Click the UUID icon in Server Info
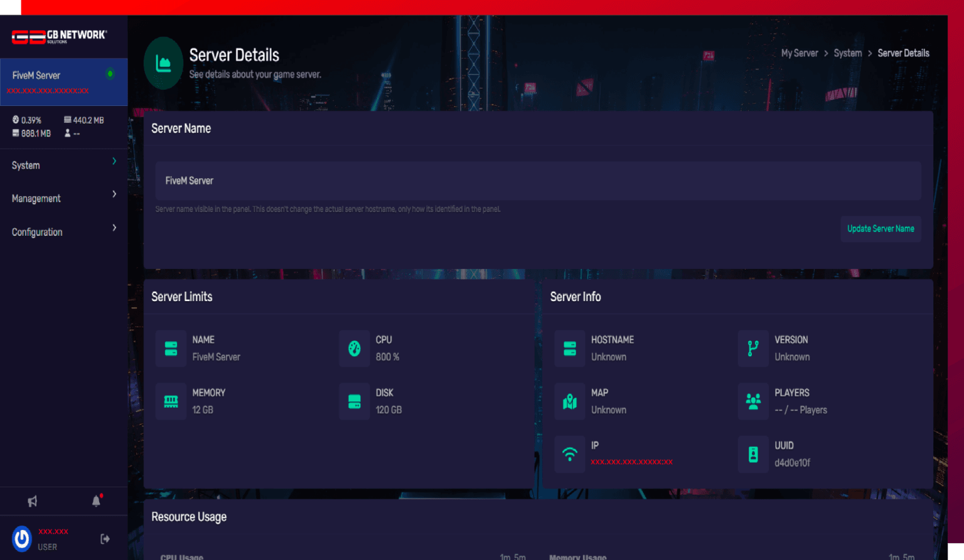The width and height of the screenshot is (964, 560). [752, 454]
